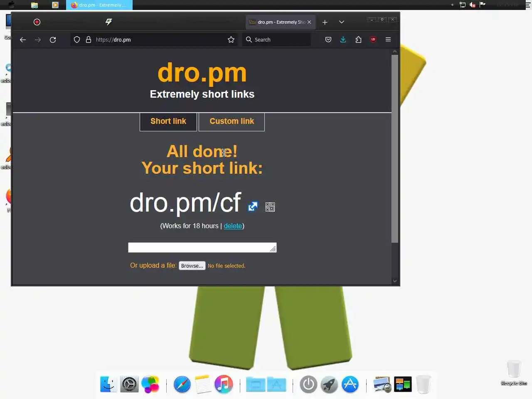
Task: Open the Firefox hamburger menu
Action: point(388,39)
